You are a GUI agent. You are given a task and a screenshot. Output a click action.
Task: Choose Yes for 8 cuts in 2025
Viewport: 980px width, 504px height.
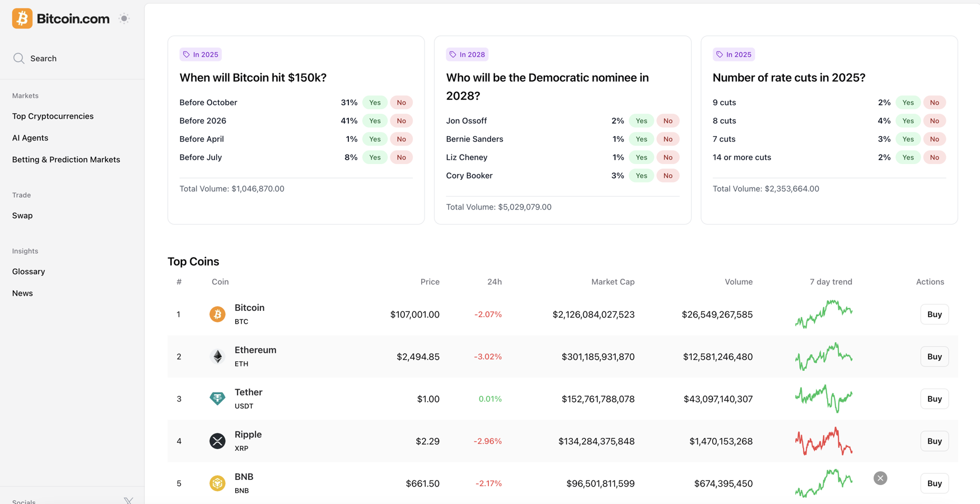908,121
